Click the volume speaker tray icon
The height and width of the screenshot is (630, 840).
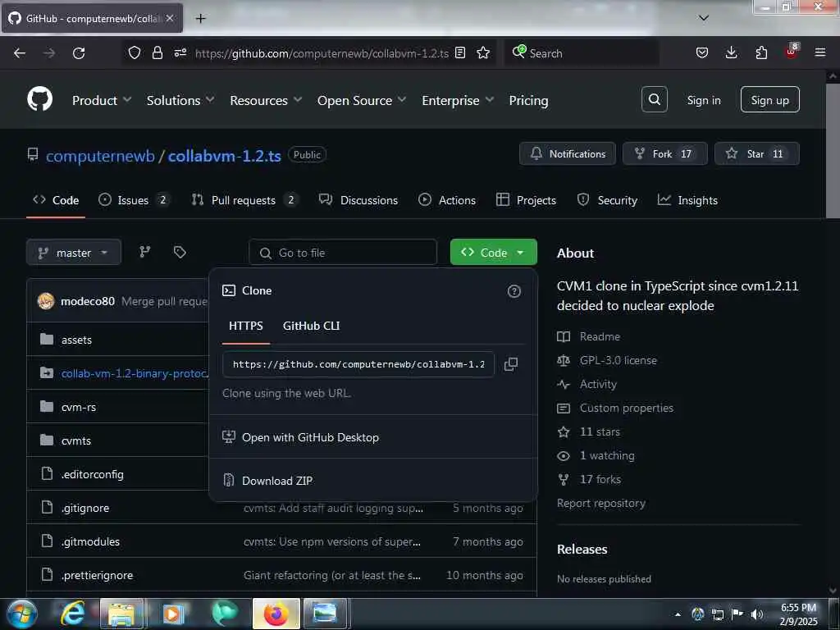pyautogui.click(x=757, y=614)
